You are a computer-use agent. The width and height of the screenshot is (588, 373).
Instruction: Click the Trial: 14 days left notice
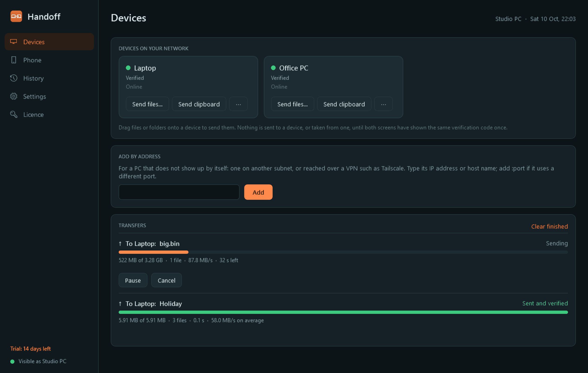coord(30,349)
